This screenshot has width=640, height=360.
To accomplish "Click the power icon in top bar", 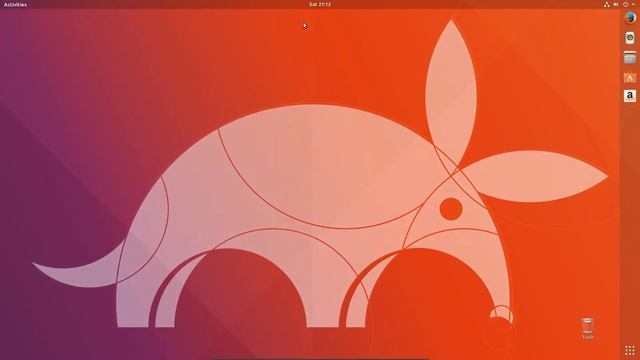I will coord(625,4).
